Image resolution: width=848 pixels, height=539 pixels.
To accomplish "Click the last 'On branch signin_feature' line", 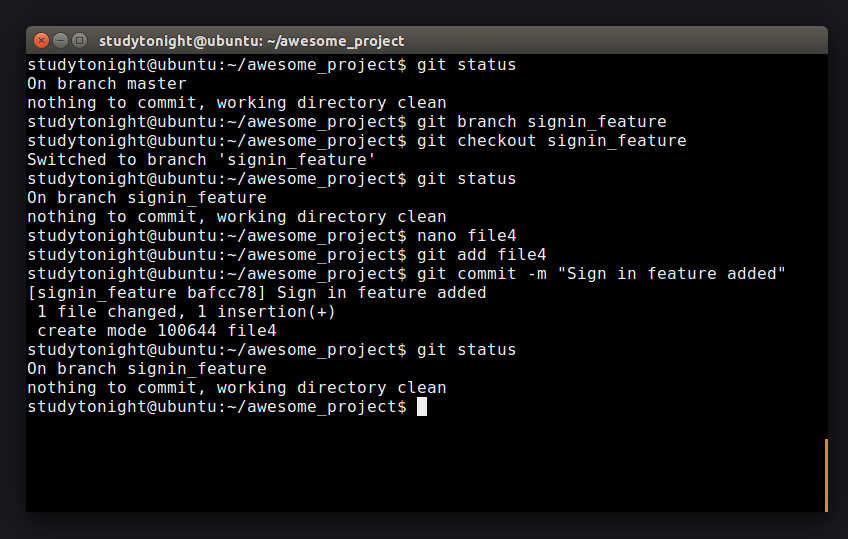I will click(x=147, y=369).
